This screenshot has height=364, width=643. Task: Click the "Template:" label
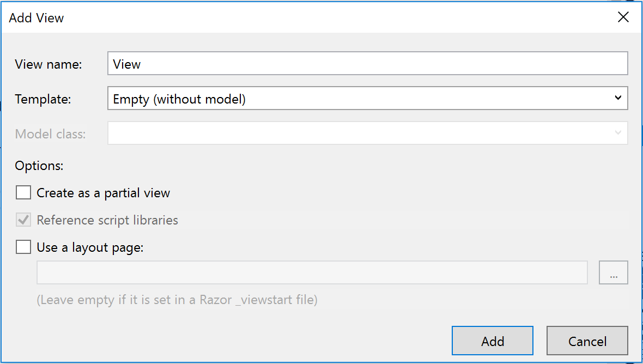click(43, 99)
